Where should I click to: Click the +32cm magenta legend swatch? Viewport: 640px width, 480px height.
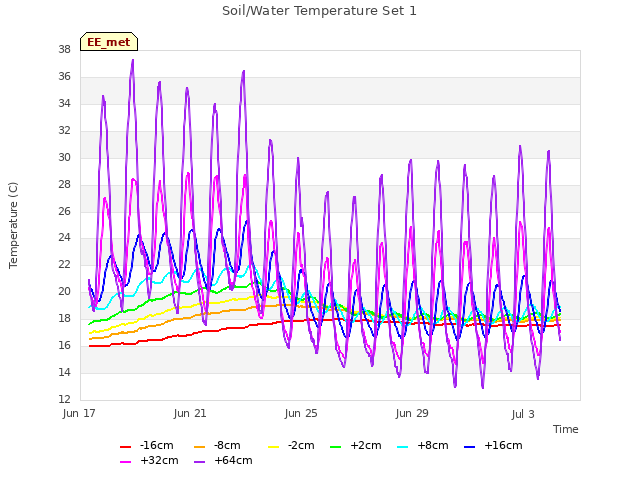click(x=125, y=462)
